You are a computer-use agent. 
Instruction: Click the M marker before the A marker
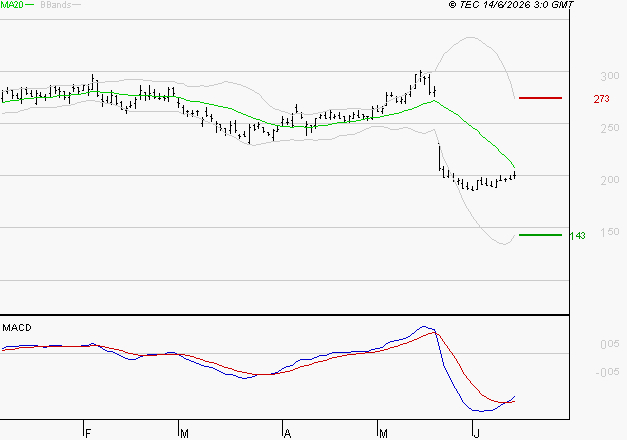[184, 433]
